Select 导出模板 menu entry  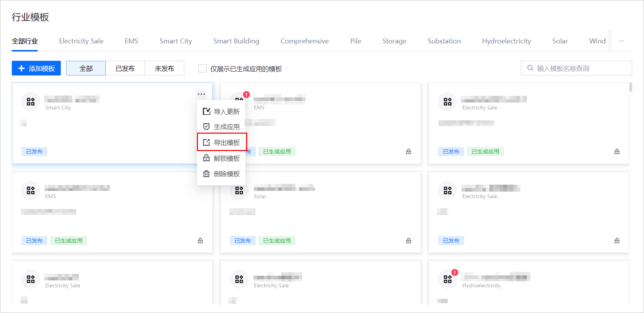pos(221,143)
